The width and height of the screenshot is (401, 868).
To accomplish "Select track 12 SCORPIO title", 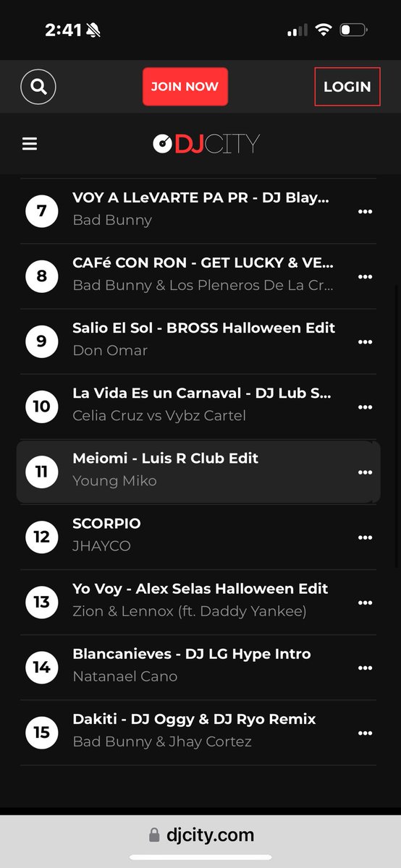I will pyautogui.click(x=106, y=523).
